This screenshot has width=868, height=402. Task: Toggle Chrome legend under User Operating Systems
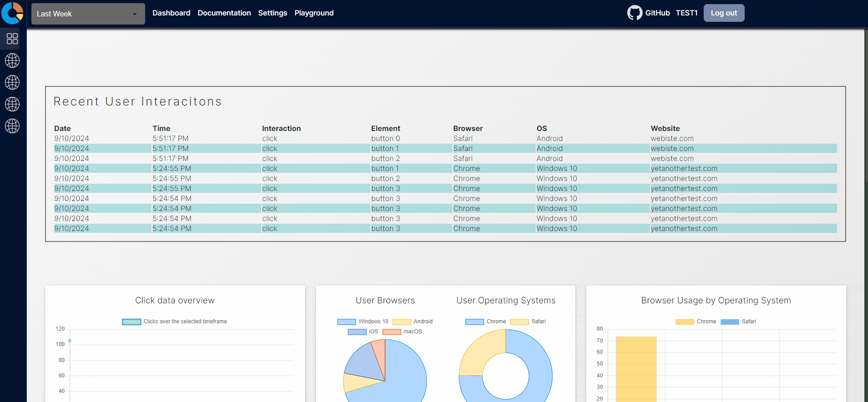pos(486,322)
